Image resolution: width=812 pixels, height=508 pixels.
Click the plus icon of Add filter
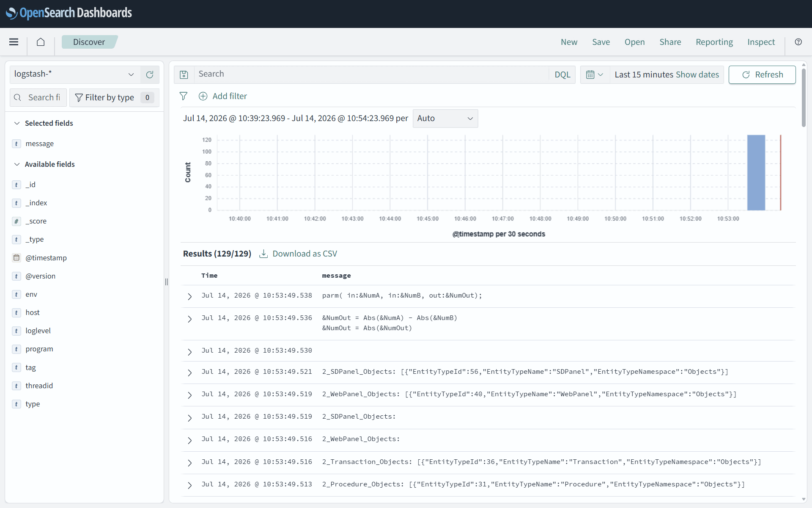pos(203,96)
